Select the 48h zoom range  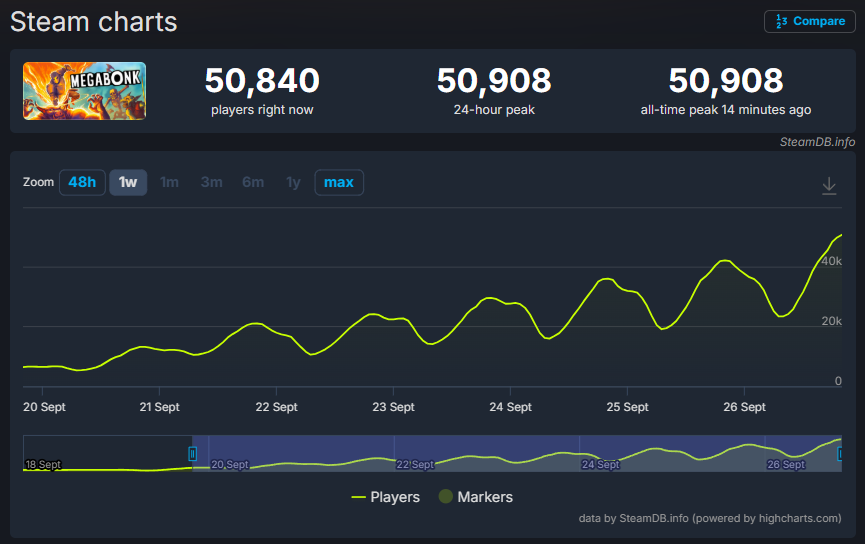pyautogui.click(x=82, y=182)
